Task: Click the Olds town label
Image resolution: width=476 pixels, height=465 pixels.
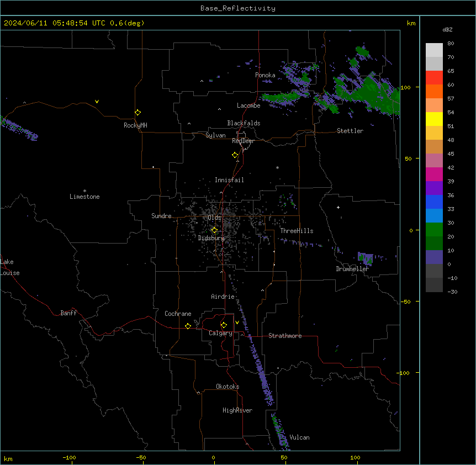Action: tap(214, 218)
